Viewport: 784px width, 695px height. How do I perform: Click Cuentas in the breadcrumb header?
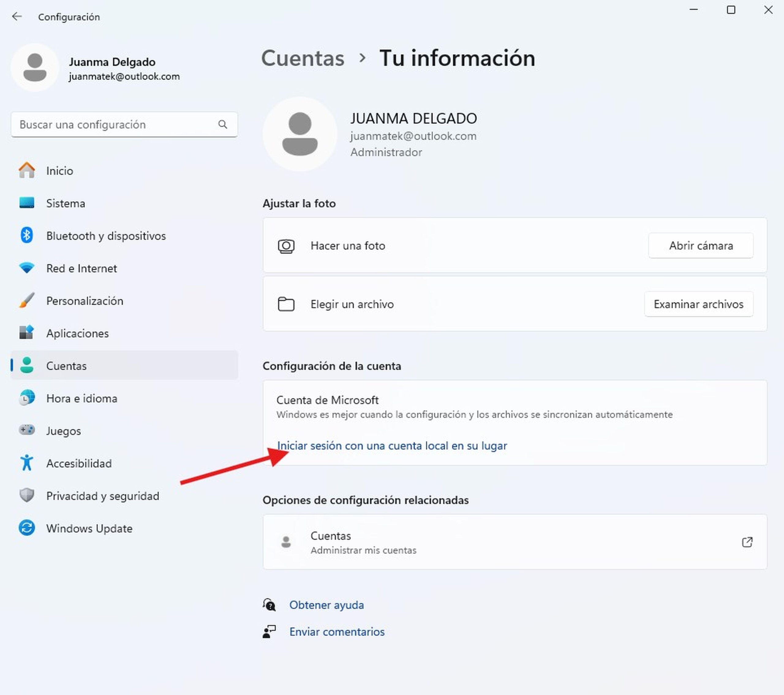point(303,58)
